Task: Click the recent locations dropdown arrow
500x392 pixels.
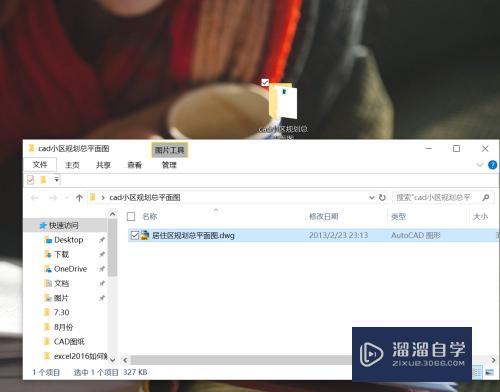Action: 66,198
